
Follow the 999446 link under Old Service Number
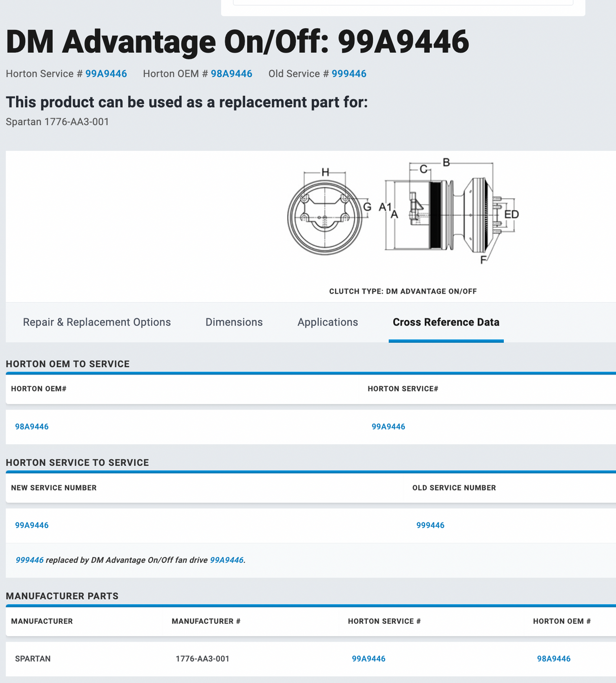coord(430,525)
